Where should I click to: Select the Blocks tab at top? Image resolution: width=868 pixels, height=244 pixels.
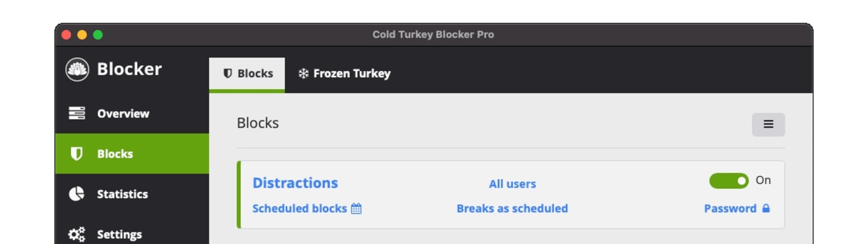tap(247, 74)
